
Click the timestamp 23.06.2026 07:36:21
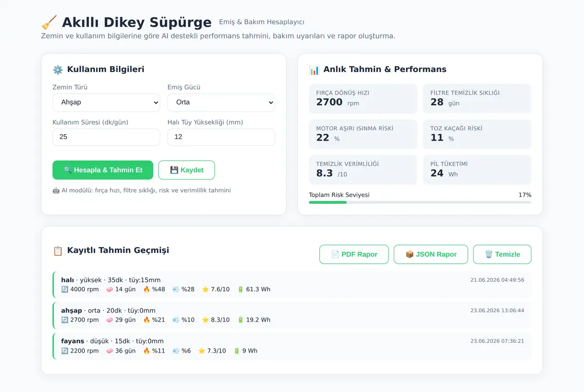point(497,341)
